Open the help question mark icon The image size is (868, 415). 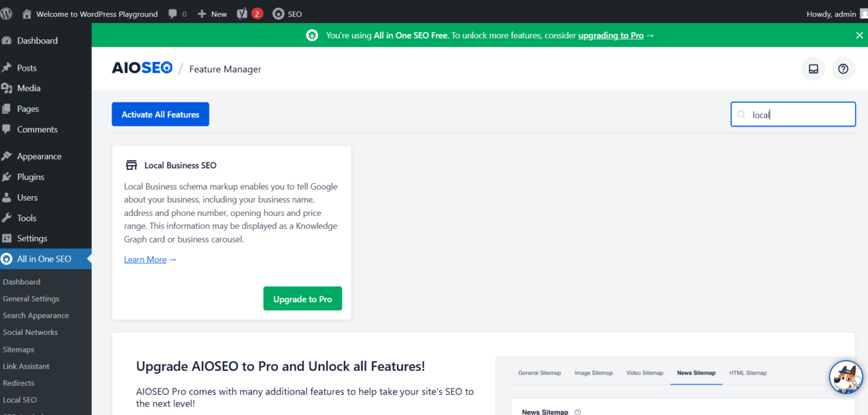pyautogui.click(x=843, y=69)
